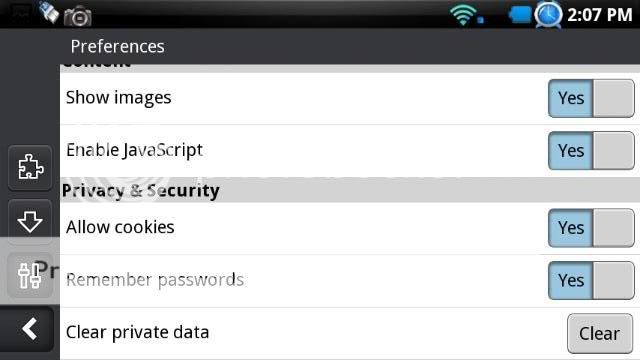Open the downloads arrow icon

(30, 221)
